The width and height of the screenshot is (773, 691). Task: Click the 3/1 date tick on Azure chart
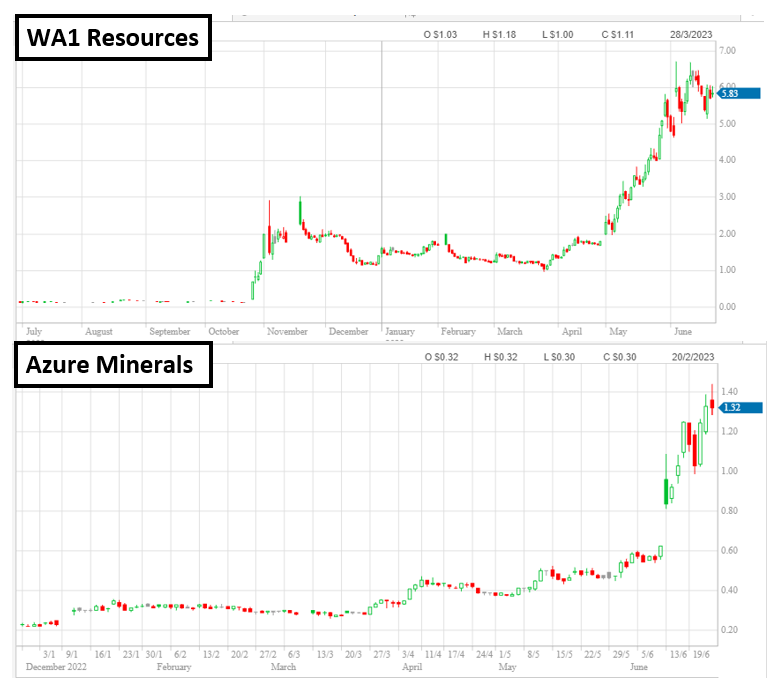coord(49,654)
